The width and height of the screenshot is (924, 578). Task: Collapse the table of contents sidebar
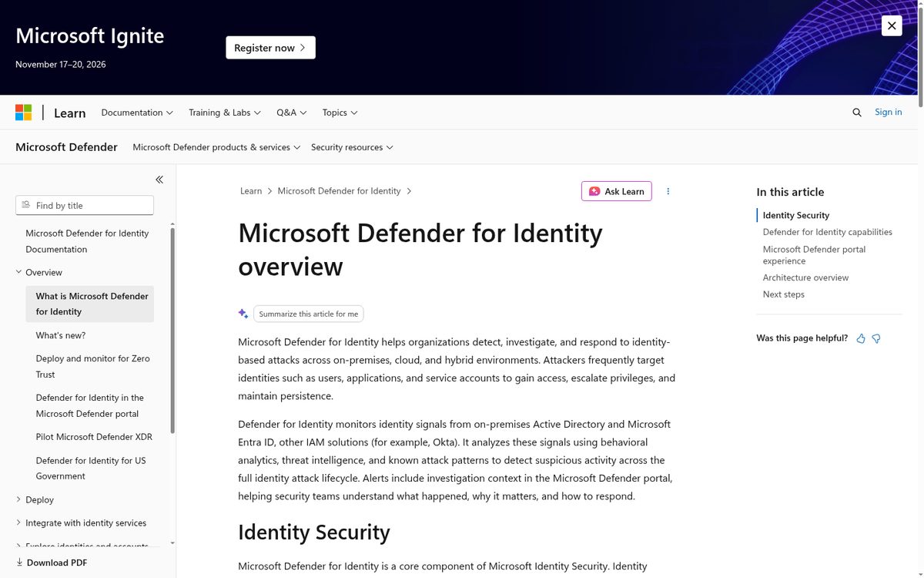tap(159, 180)
